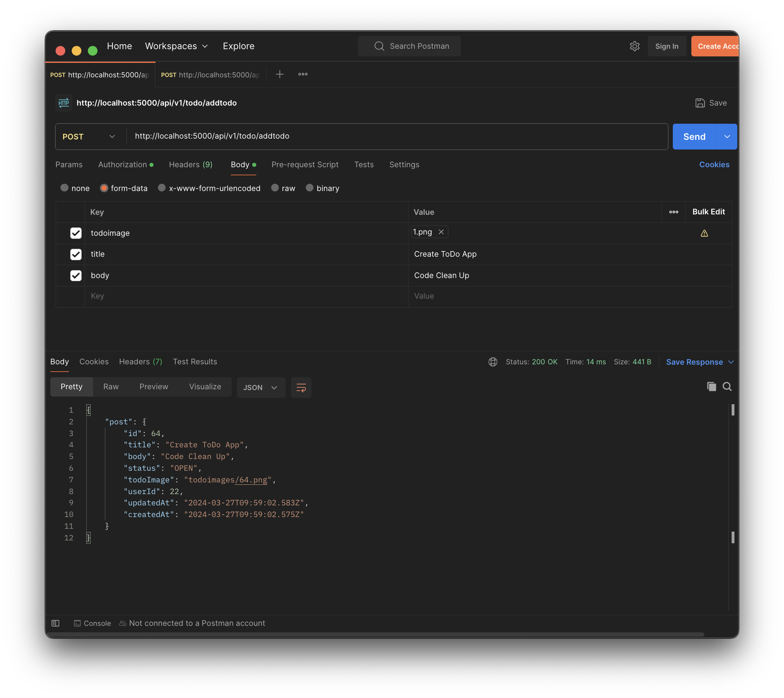Open the Test Results response tab

(x=195, y=361)
